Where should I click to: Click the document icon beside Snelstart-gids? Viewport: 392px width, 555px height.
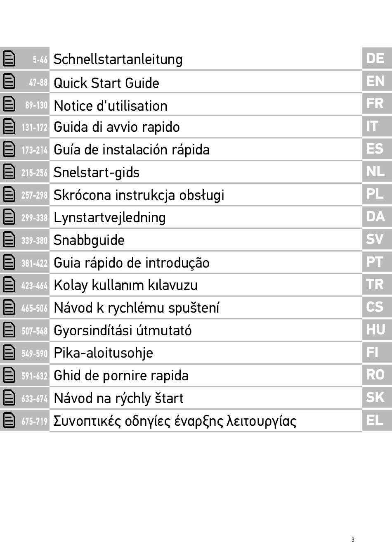9,172
